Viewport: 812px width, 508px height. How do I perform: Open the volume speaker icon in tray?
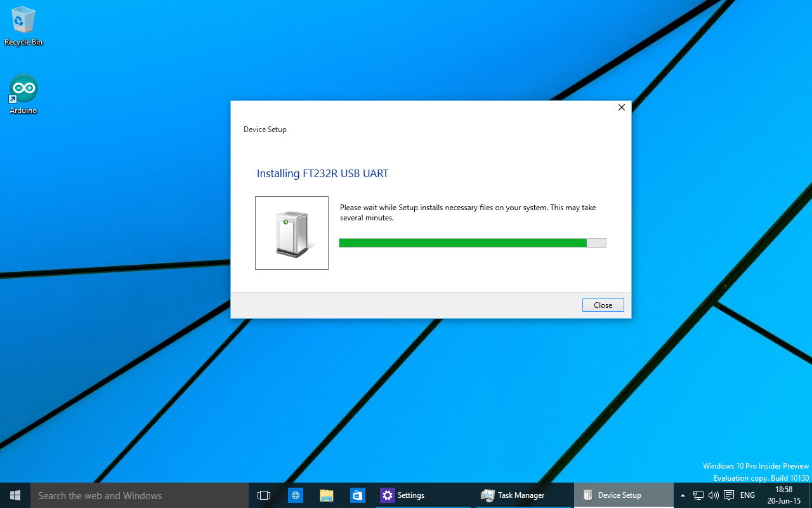coord(714,495)
